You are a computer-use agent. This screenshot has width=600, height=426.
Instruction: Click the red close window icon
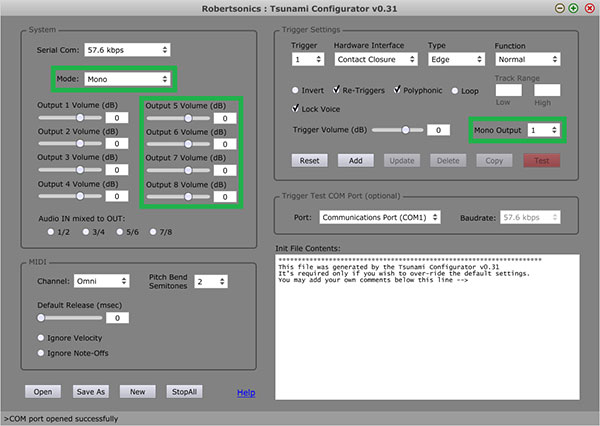pyautogui.click(x=590, y=8)
